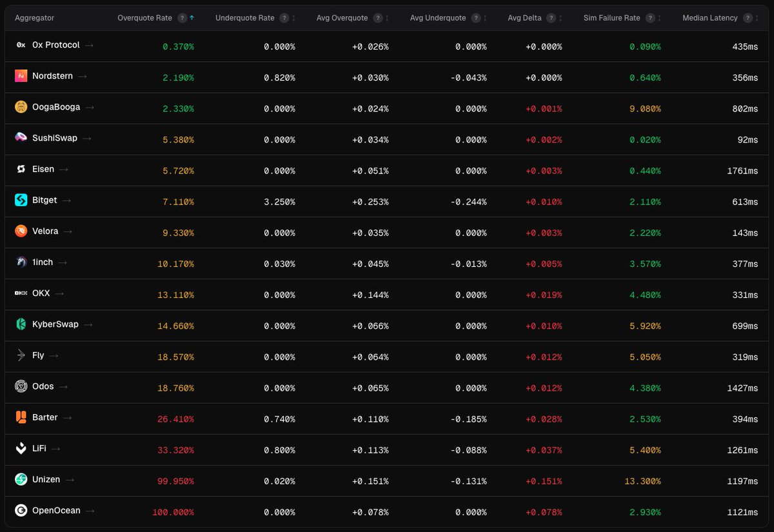Open the Unizen aggregator link
The image size is (774, 532).
(x=46, y=480)
